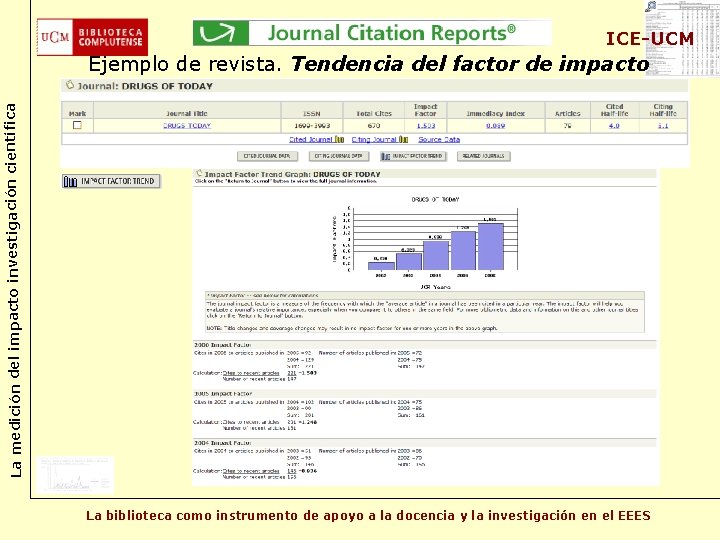This screenshot has width=720, height=540.
Task: Open the DRUGS TODAY journal title link
Action: point(187,125)
